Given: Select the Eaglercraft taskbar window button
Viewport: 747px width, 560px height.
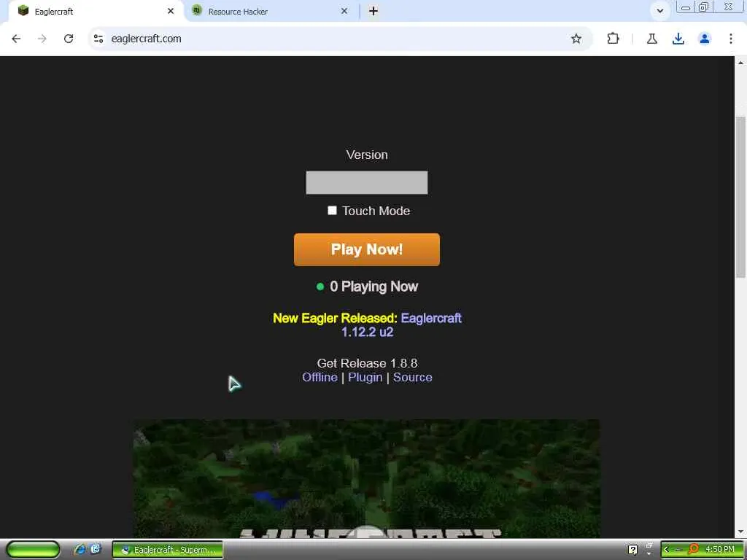Looking at the screenshot, I should pos(168,550).
